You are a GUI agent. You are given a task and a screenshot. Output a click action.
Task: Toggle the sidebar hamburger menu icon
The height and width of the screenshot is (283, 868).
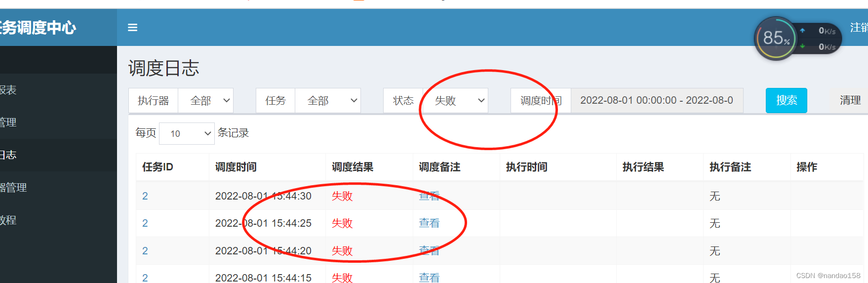tap(132, 28)
